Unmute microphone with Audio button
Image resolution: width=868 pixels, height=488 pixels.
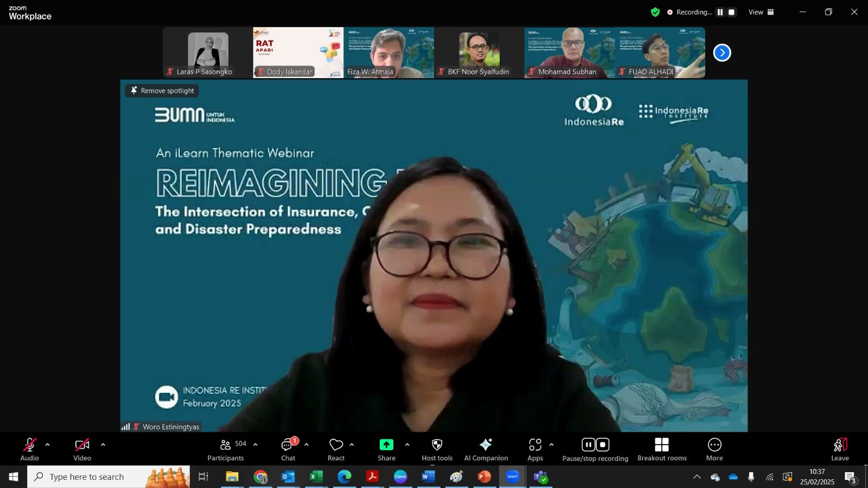pos(29,450)
